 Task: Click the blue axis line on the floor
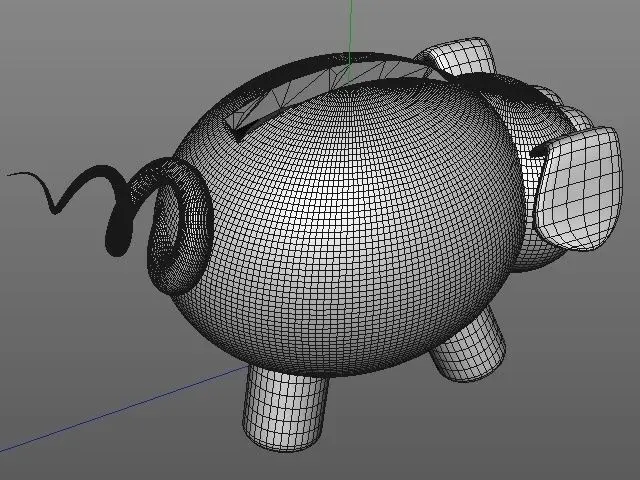(x=122, y=409)
